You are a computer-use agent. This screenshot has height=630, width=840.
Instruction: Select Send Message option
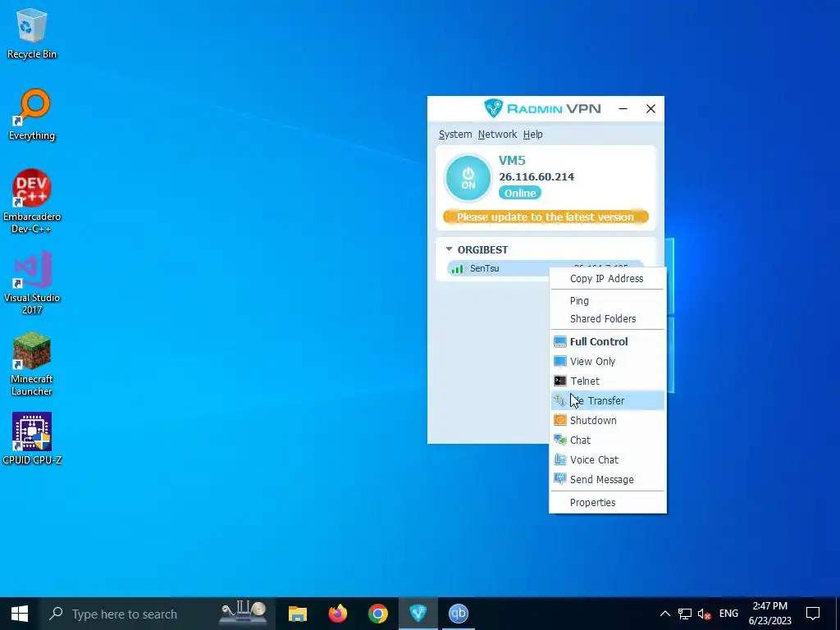[x=608, y=479]
